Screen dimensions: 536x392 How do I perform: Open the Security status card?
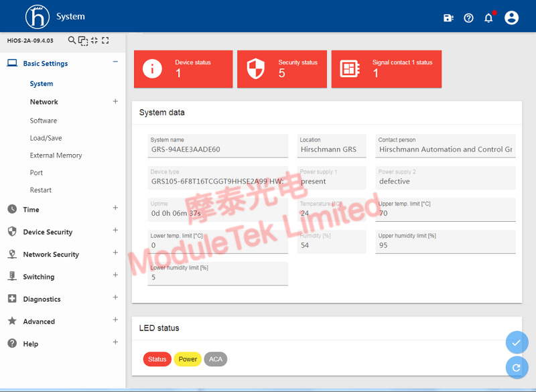282,69
